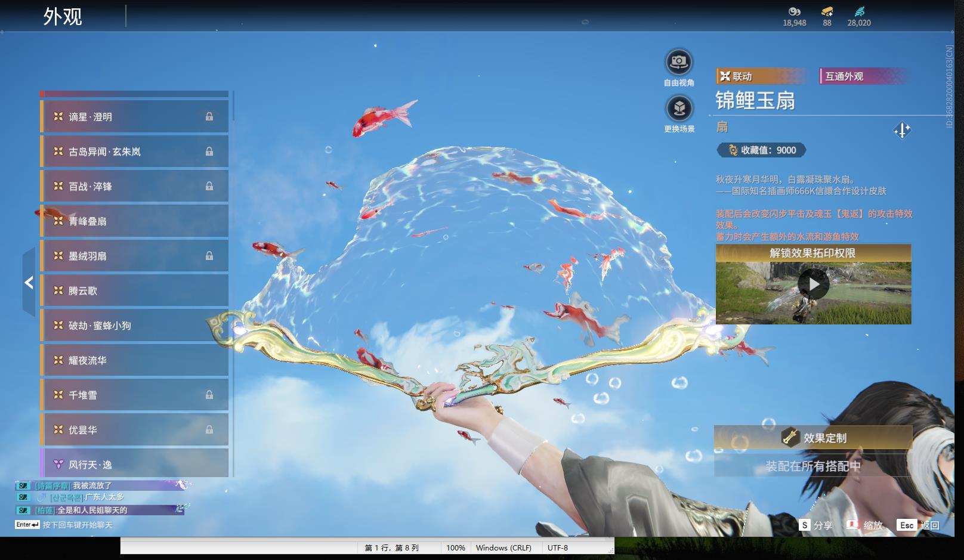Click the chat message 广东人太多

point(104,497)
